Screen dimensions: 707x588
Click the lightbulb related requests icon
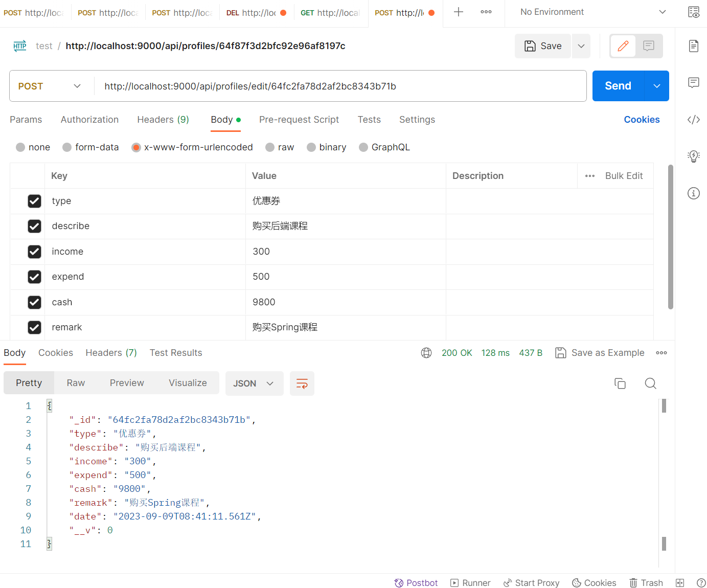(693, 156)
